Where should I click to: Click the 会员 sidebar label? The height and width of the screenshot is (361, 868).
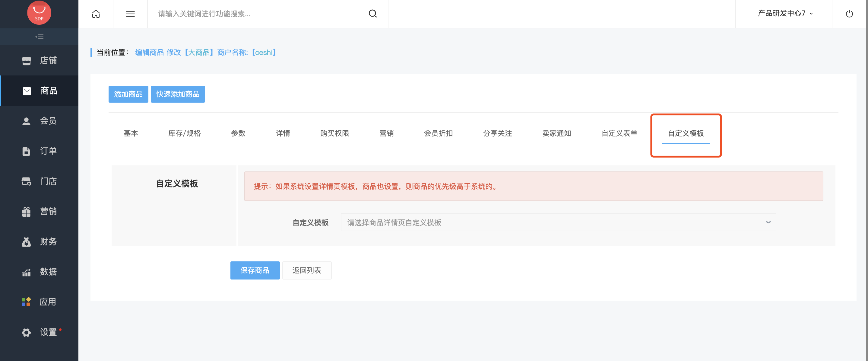coord(48,121)
